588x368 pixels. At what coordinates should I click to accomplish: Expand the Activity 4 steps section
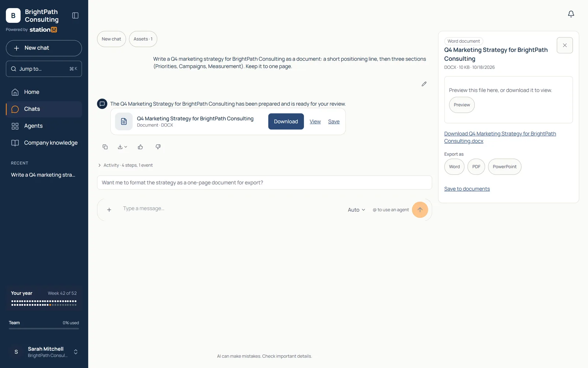tap(125, 165)
